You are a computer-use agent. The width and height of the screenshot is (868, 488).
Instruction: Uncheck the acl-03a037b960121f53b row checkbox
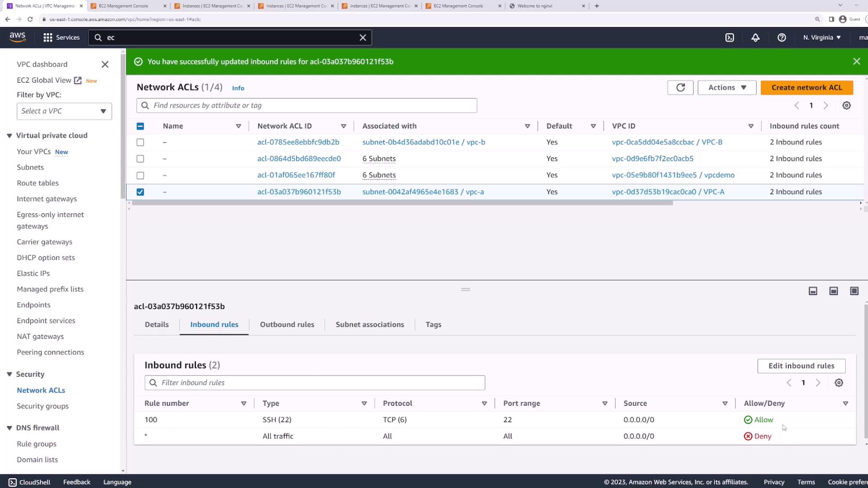(x=140, y=192)
